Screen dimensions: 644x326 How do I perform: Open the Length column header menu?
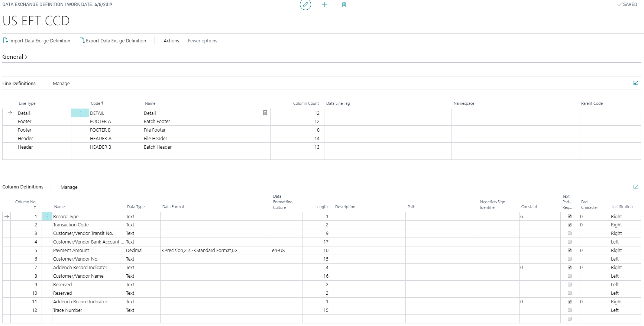(x=321, y=207)
